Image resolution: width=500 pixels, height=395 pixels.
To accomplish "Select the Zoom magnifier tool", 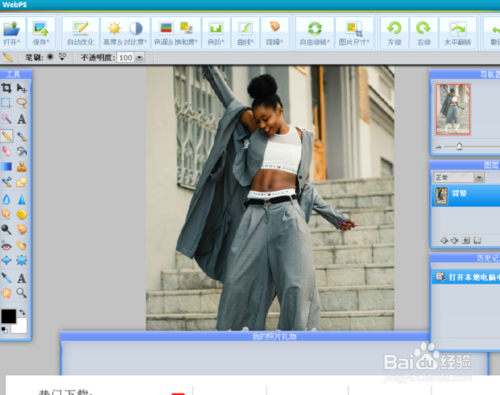I will (22, 293).
